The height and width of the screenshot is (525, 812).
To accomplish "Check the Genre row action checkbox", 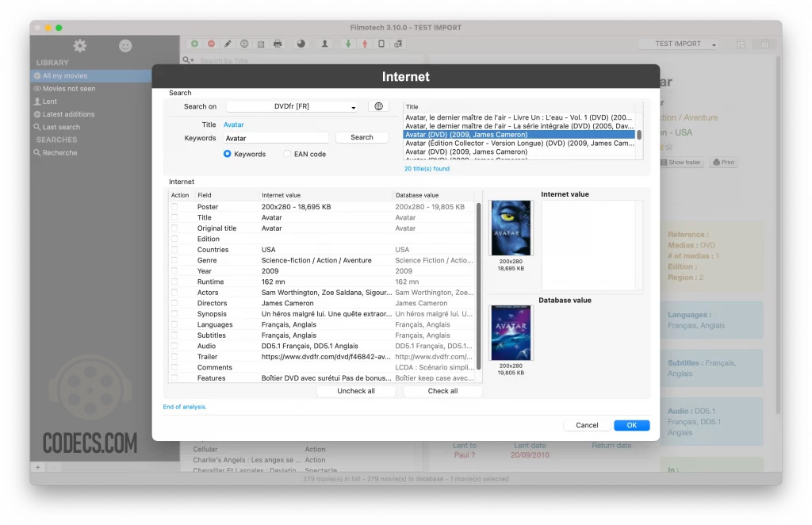I will tap(174, 260).
